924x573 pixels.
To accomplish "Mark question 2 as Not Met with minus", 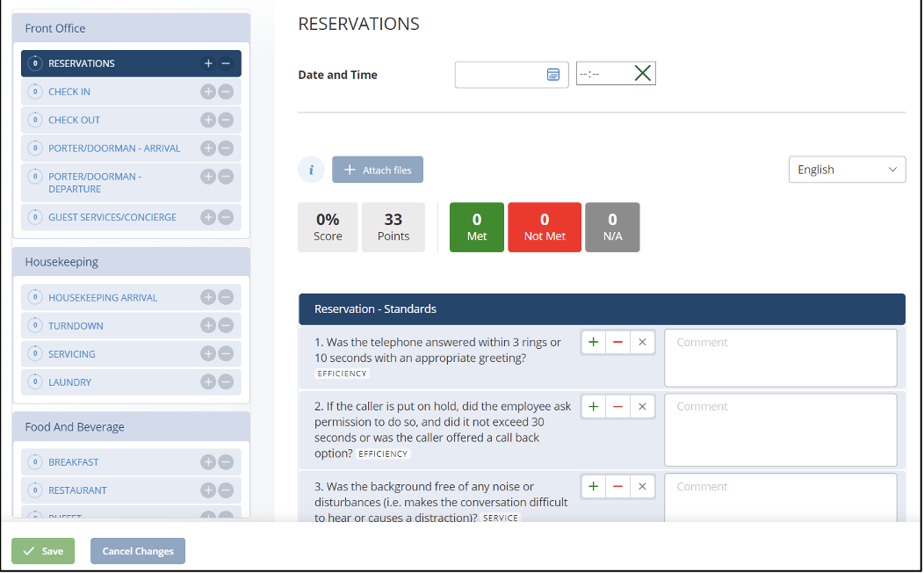I will [617, 407].
